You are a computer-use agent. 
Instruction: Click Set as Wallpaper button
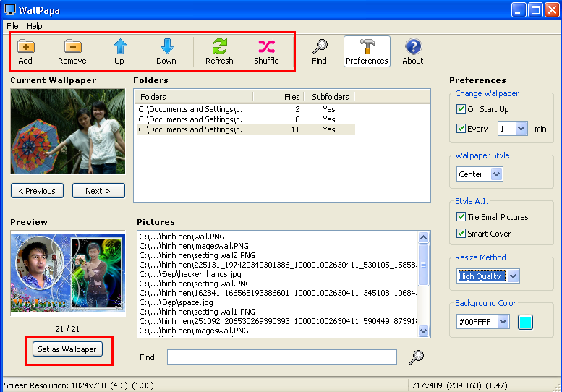(67, 349)
